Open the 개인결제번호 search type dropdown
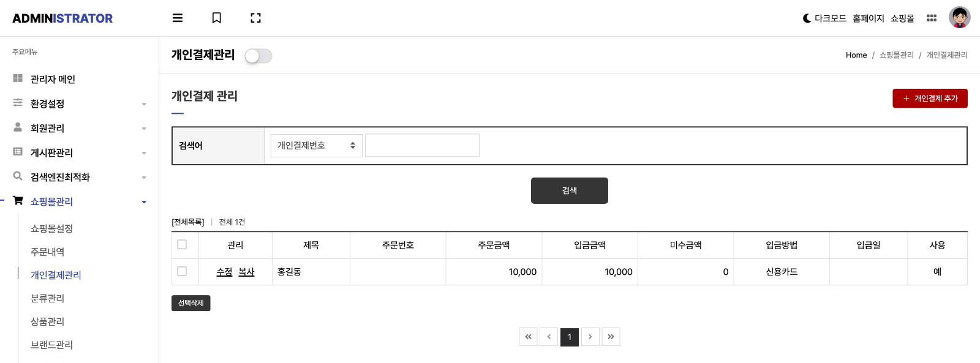This screenshot has width=980, height=363. pyautogui.click(x=317, y=146)
